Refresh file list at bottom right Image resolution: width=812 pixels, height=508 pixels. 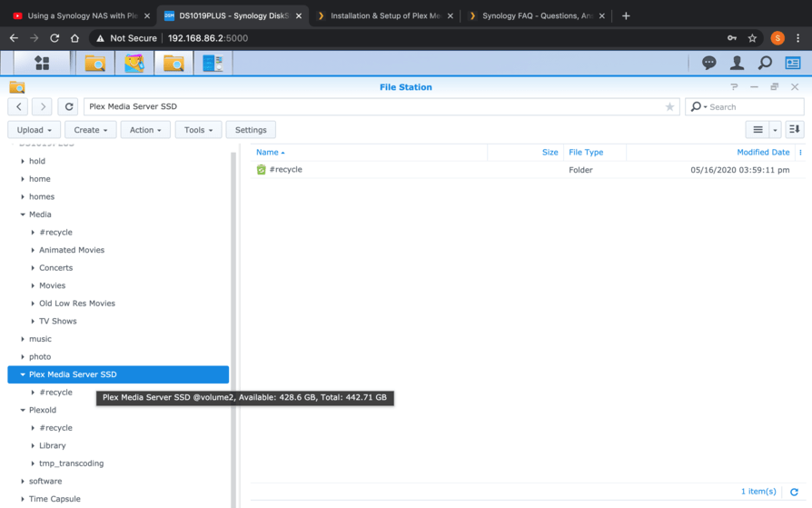pyautogui.click(x=794, y=492)
